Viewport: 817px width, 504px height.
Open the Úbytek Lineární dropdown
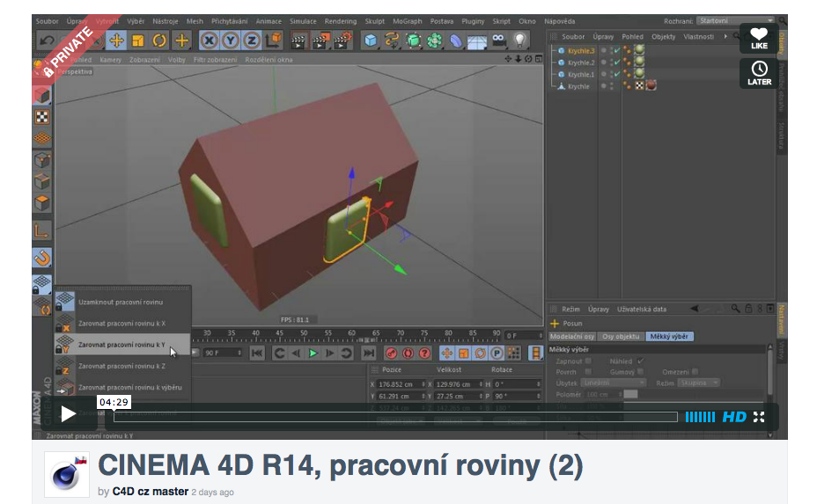click(x=614, y=383)
